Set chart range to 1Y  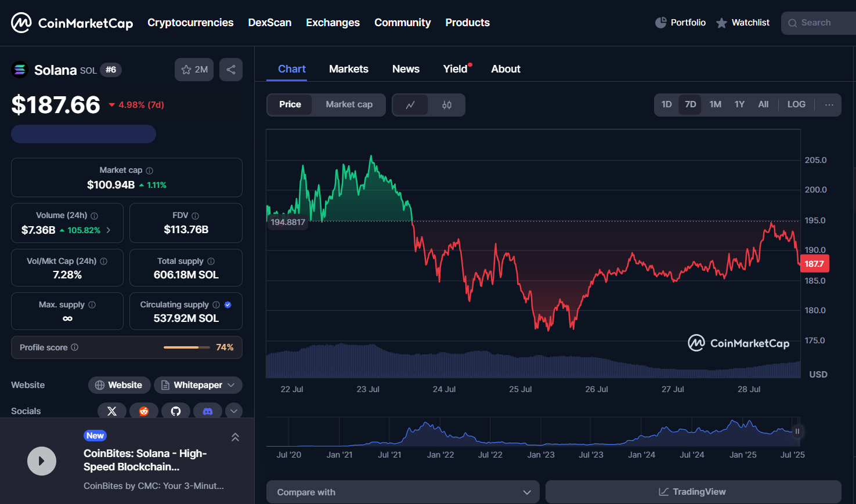(739, 104)
